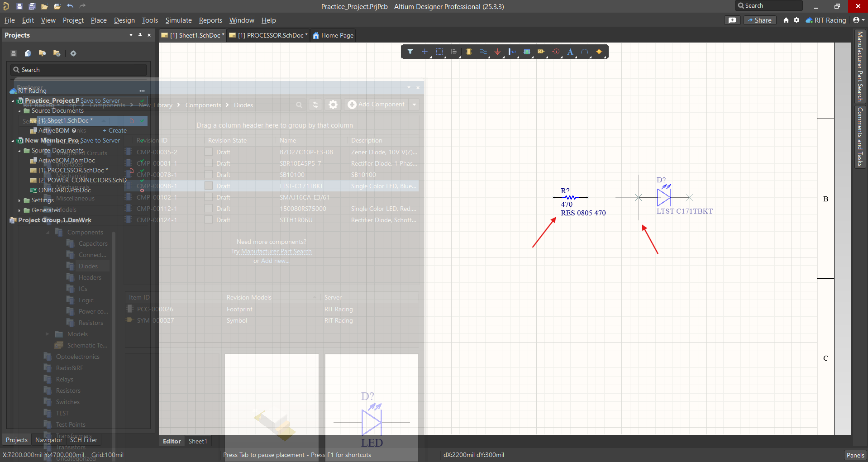This screenshot has height=462, width=868.
Task: Click the Add Component button
Action: click(377, 105)
